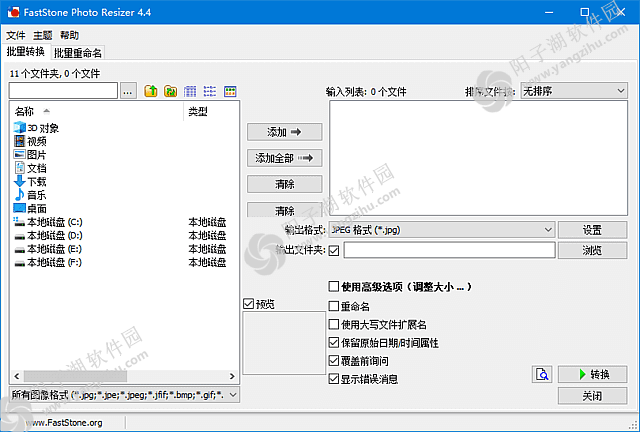Uncheck 覆盖前询问 checkbox

(x=334, y=361)
